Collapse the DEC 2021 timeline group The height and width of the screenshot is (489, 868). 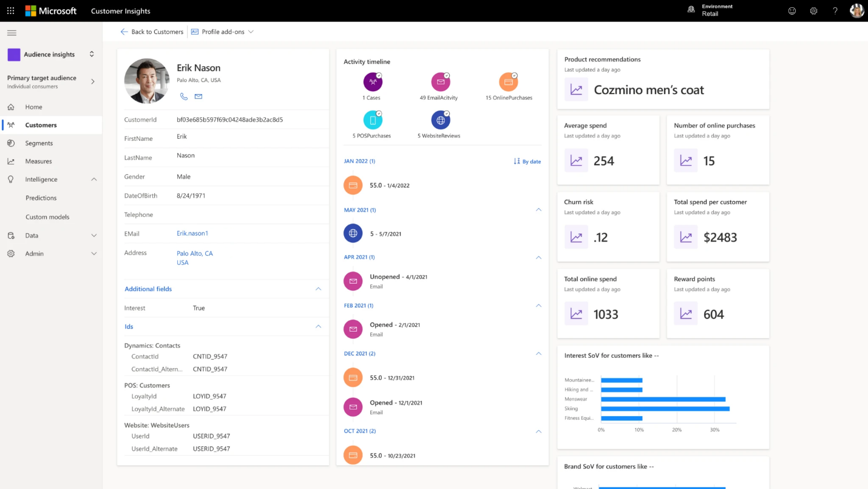(x=538, y=354)
